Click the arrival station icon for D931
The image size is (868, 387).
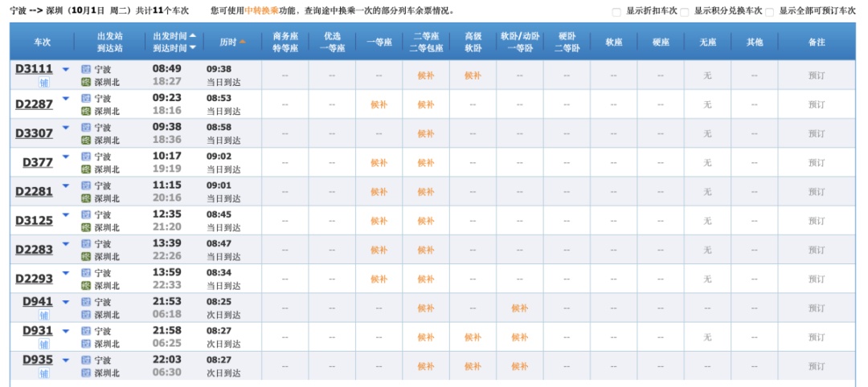(86, 344)
